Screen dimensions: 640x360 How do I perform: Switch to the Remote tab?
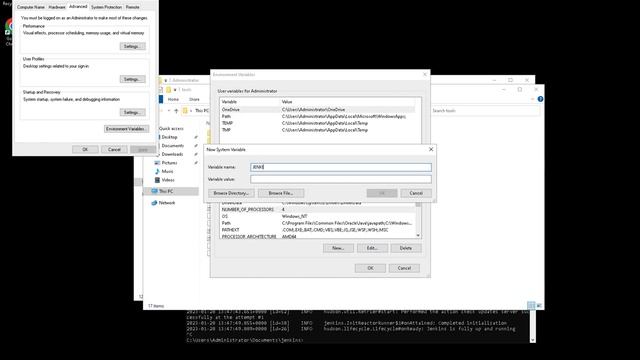pyautogui.click(x=132, y=7)
